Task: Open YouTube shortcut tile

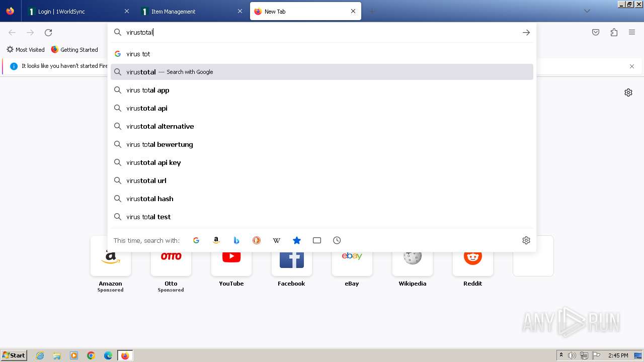Action: 231,262
